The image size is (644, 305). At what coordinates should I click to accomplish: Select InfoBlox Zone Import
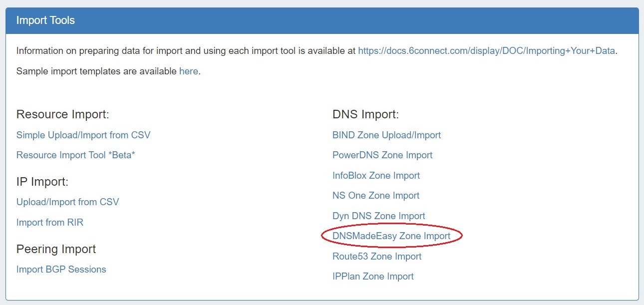click(x=376, y=175)
